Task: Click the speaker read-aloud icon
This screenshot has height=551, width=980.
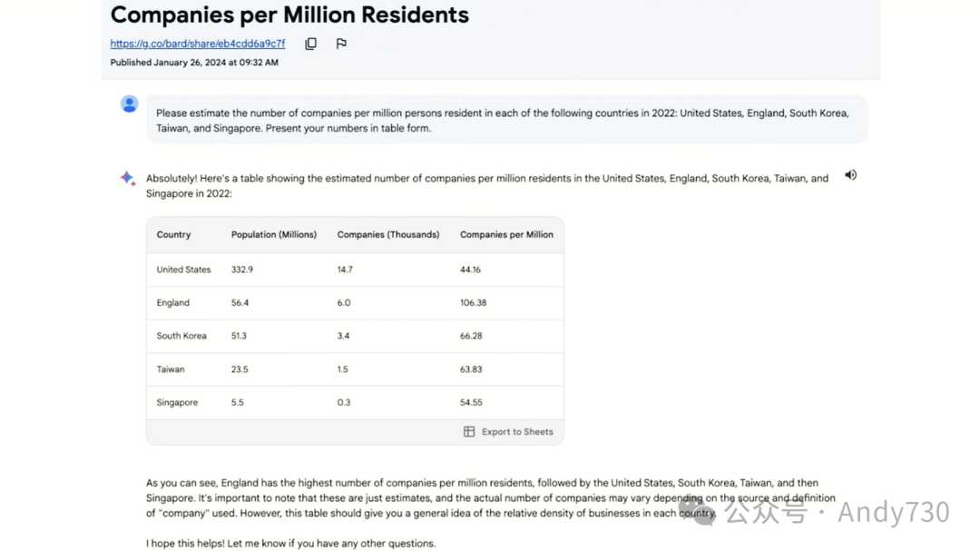Action: pyautogui.click(x=850, y=175)
